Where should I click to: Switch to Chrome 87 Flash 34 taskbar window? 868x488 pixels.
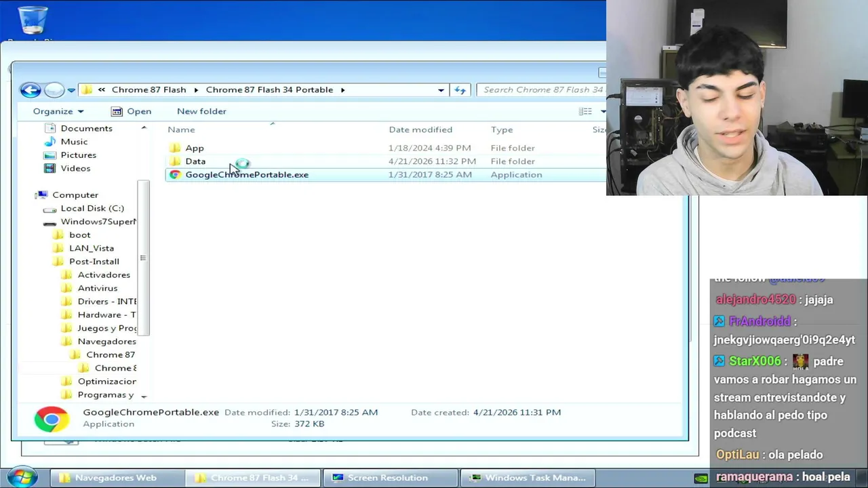pyautogui.click(x=252, y=478)
